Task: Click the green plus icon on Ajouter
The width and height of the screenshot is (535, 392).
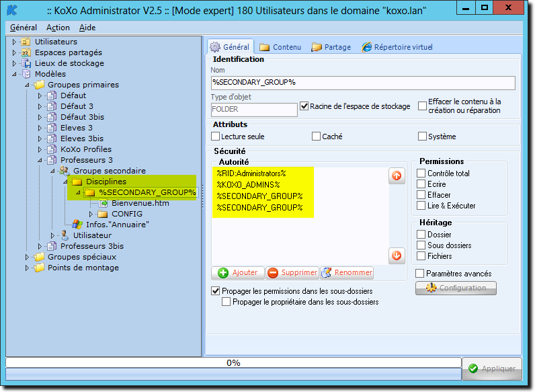Action: pos(223,273)
